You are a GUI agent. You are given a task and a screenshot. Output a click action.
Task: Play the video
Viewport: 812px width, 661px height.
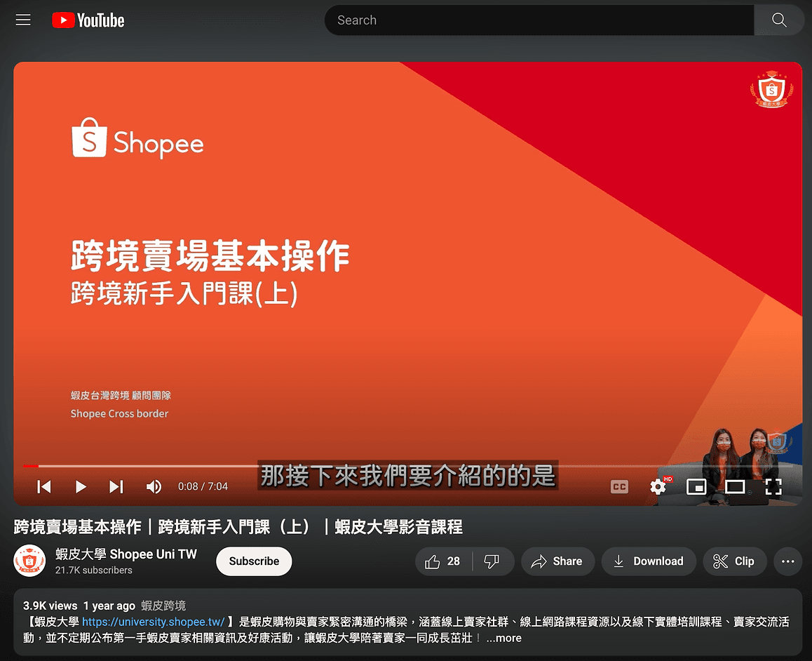click(x=80, y=486)
